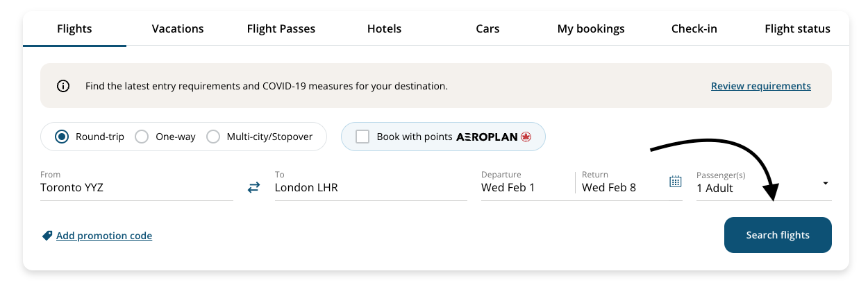Choose the Multi-city/Stopover radio option
The width and height of the screenshot is (868, 287).
click(x=213, y=137)
